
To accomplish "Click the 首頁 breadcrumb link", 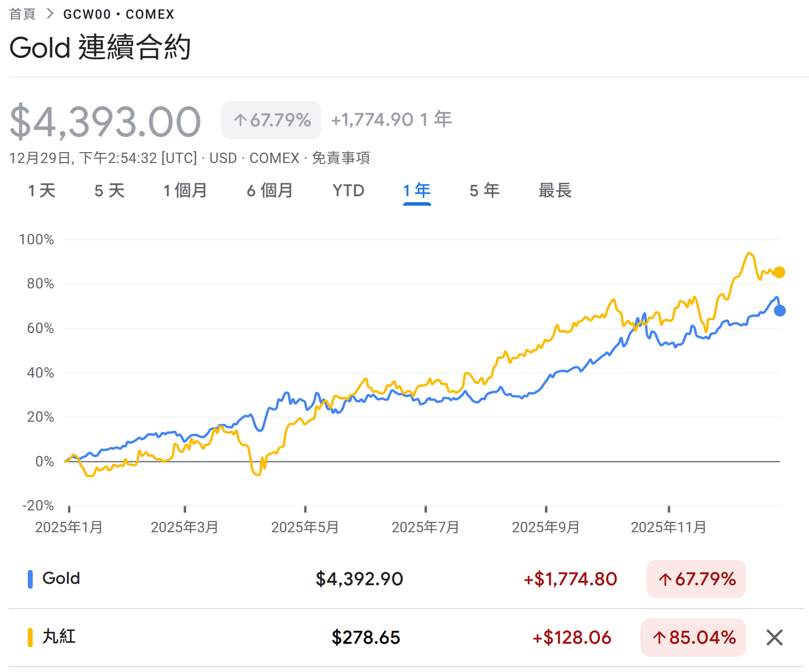I will pos(22,14).
